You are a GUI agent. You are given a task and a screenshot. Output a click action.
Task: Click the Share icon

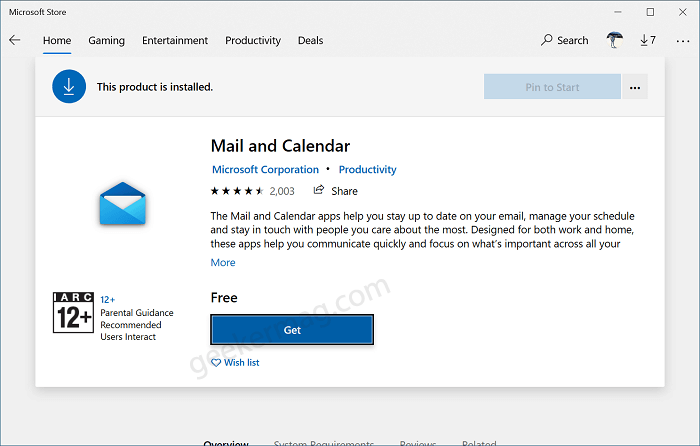(318, 190)
